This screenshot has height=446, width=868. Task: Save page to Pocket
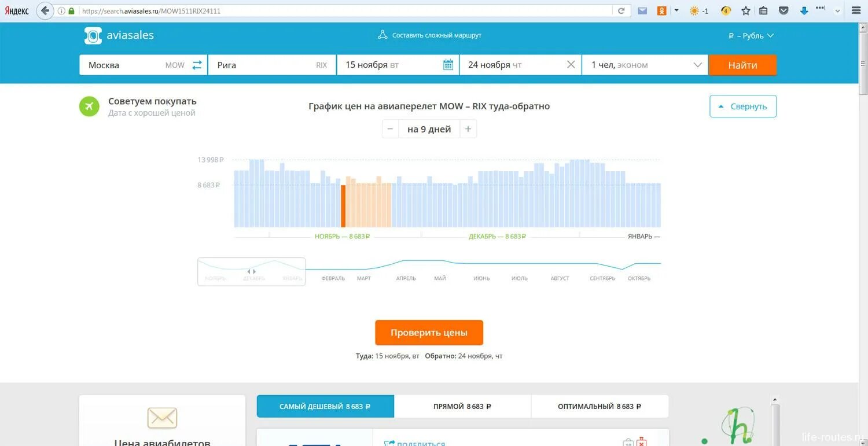pyautogui.click(x=784, y=10)
